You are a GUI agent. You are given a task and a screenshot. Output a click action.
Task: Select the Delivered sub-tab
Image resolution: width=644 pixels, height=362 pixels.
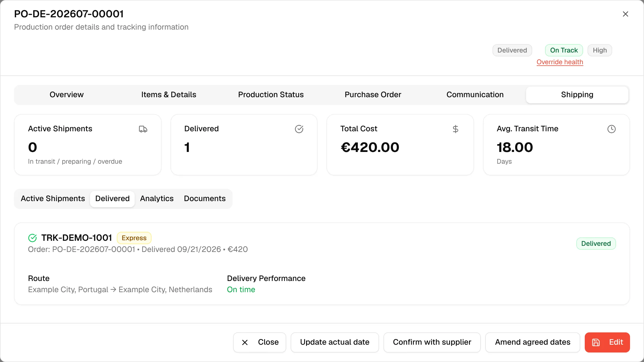[112, 199]
